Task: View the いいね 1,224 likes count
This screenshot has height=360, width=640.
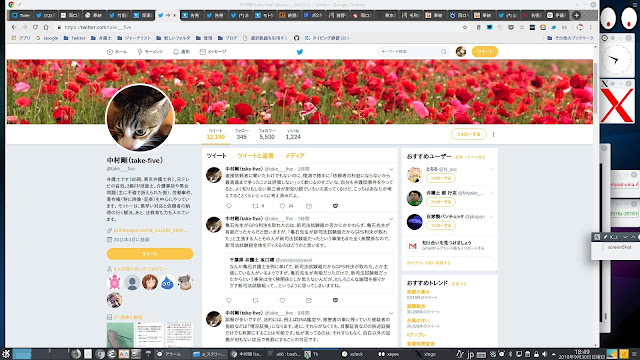Action: 293,134
